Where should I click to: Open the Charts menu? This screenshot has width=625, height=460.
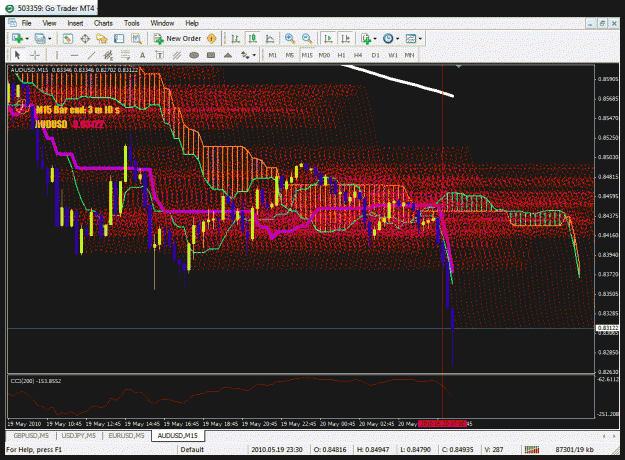[103, 23]
